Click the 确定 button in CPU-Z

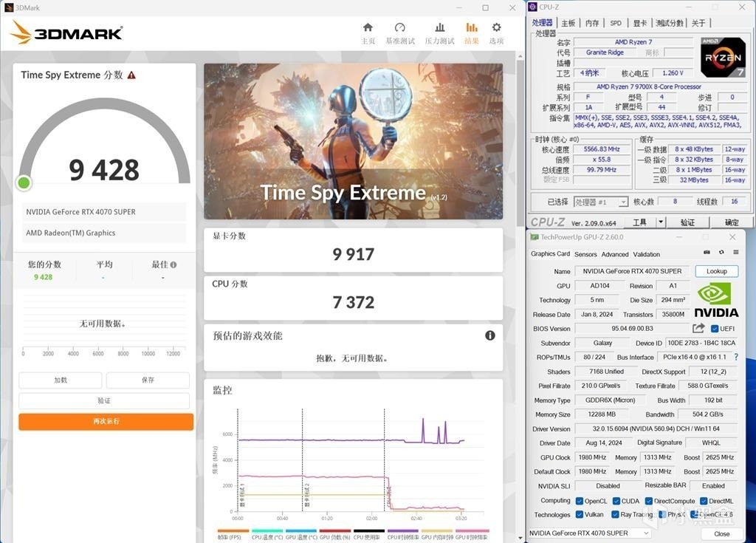[732, 222]
